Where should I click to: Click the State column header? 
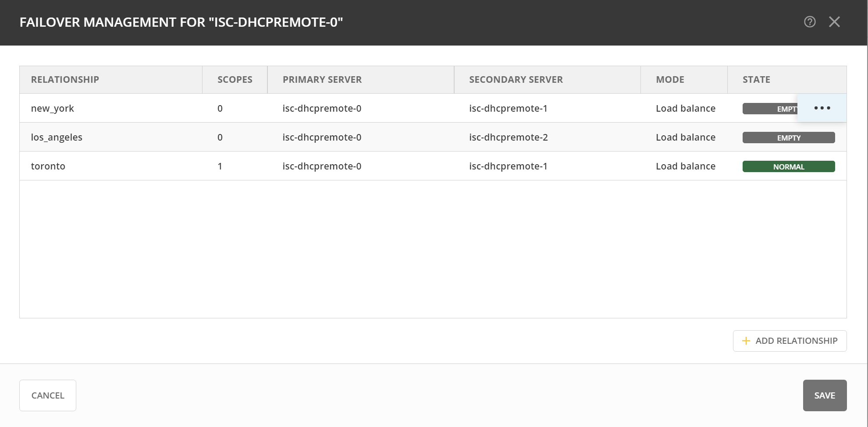tap(756, 80)
